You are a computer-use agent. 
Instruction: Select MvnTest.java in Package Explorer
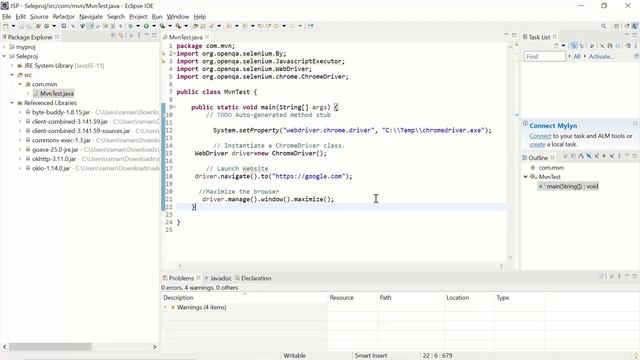click(57, 93)
